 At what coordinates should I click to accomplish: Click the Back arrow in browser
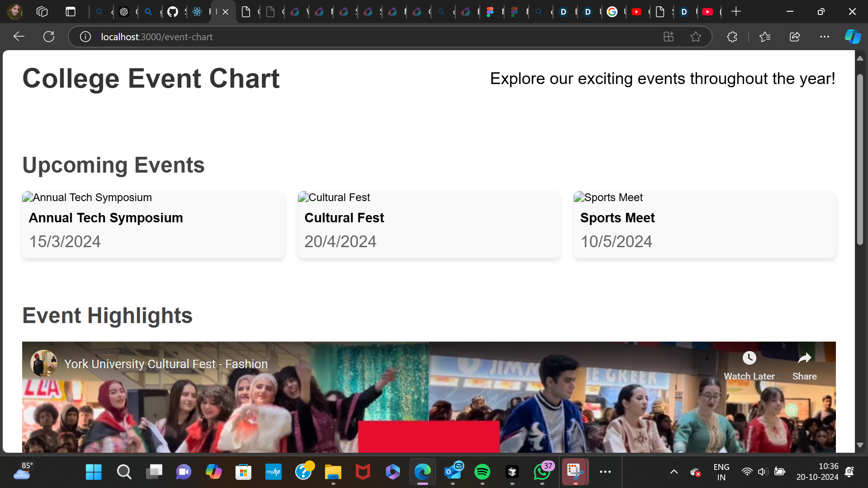19,37
